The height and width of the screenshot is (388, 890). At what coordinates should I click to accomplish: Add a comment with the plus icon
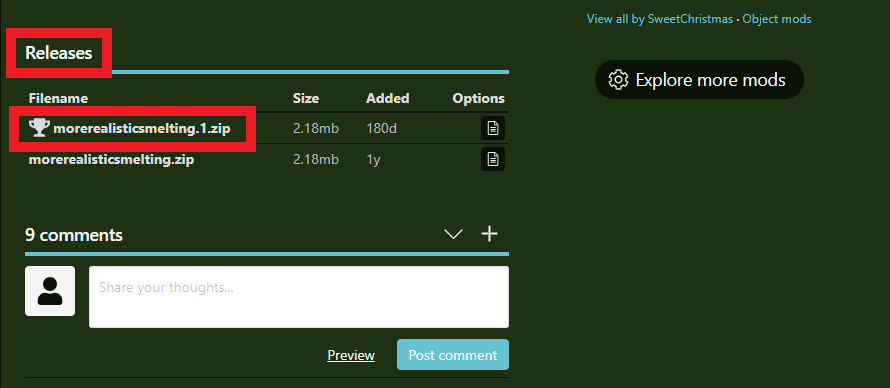pos(489,234)
